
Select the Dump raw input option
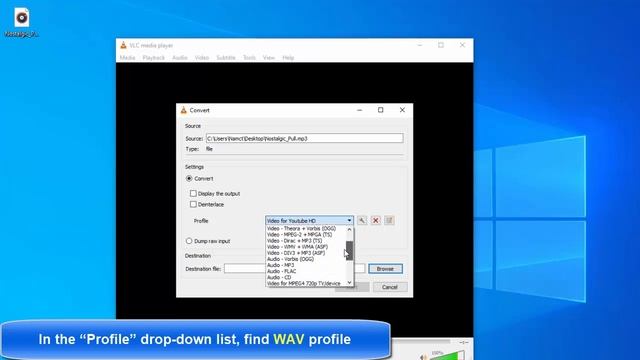189,241
